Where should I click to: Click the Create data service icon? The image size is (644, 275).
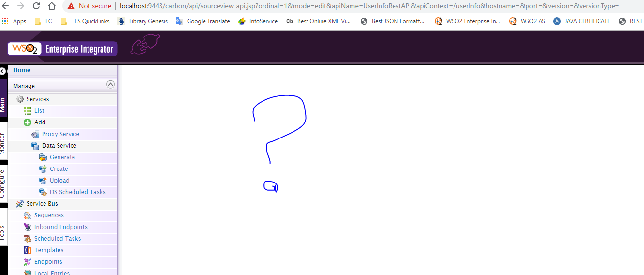[43, 169]
